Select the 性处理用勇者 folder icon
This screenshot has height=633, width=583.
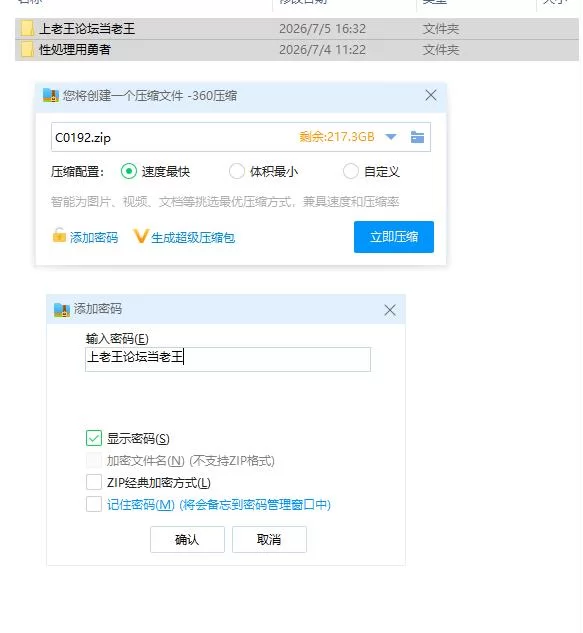(27, 50)
